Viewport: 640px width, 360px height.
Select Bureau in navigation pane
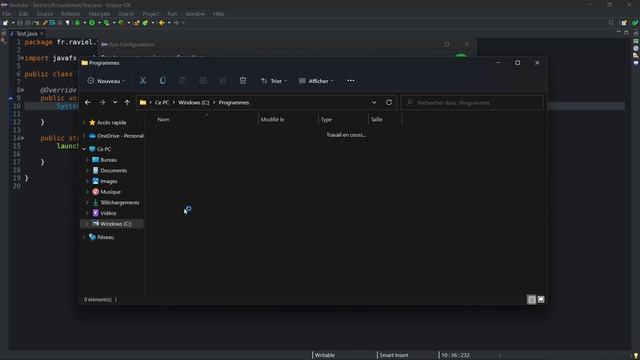(109, 160)
